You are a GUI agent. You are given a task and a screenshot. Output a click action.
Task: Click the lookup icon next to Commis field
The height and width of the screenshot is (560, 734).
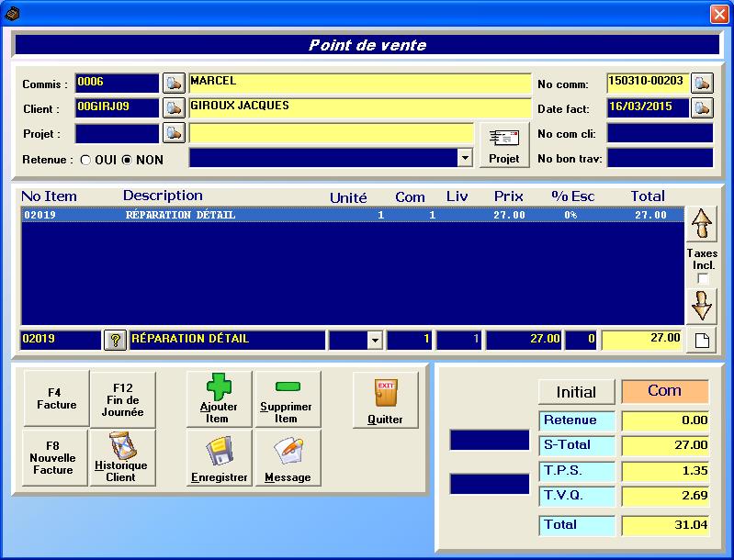pos(174,83)
